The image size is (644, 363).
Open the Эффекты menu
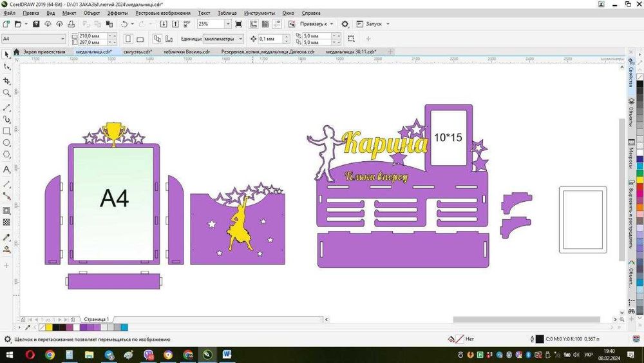117,13
